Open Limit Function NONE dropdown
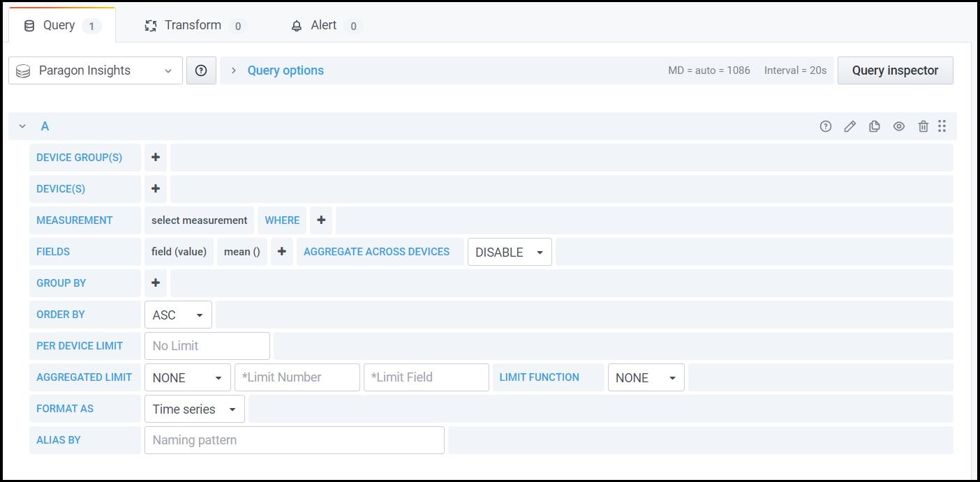The height and width of the screenshot is (482, 980). 646,377
